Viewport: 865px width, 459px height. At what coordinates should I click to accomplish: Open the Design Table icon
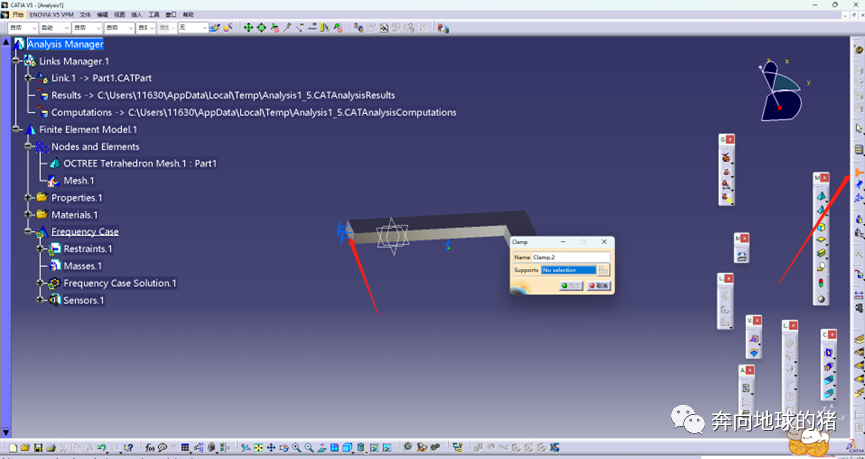click(185, 447)
